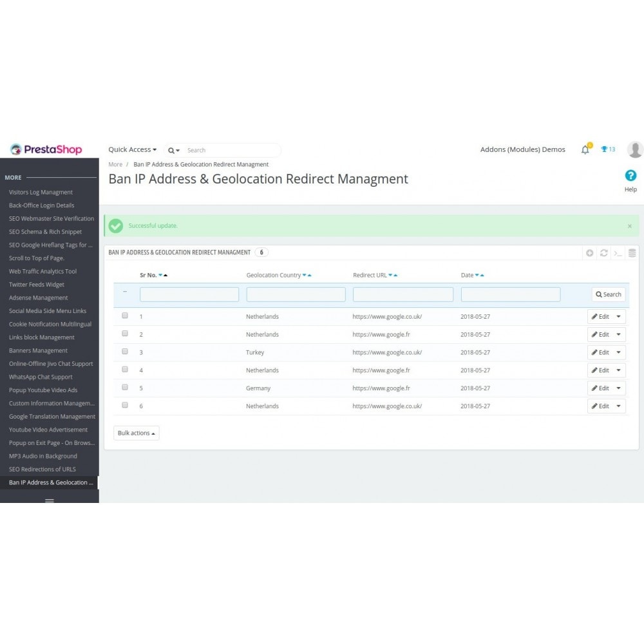This screenshot has width=644, height=644.
Task: Open the Bulk actions dropdown
Action: tap(137, 433)
